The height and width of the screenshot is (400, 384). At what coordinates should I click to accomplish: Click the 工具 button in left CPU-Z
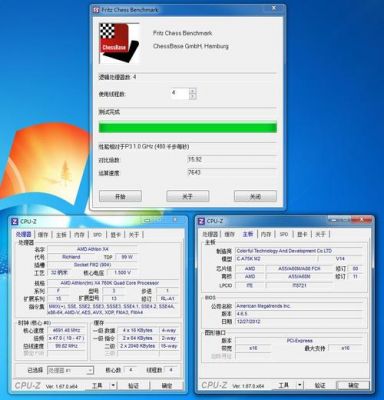coord(97,385)
